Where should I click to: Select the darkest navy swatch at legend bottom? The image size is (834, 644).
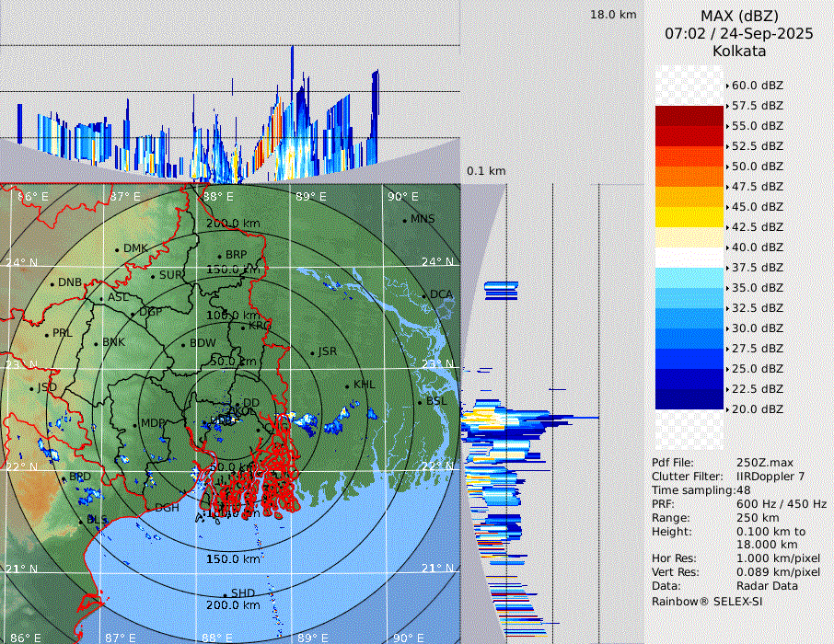click(x=689, y=398)
